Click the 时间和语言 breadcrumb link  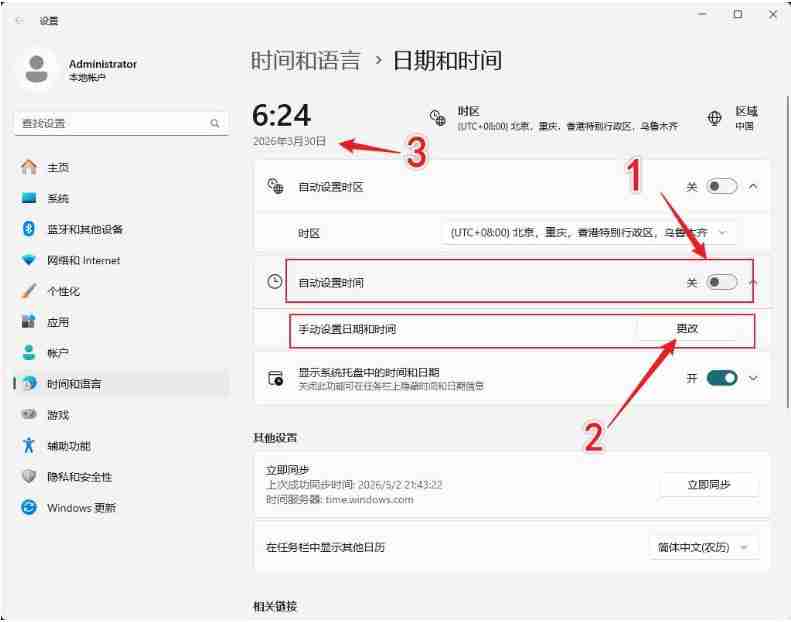point(306,60)
